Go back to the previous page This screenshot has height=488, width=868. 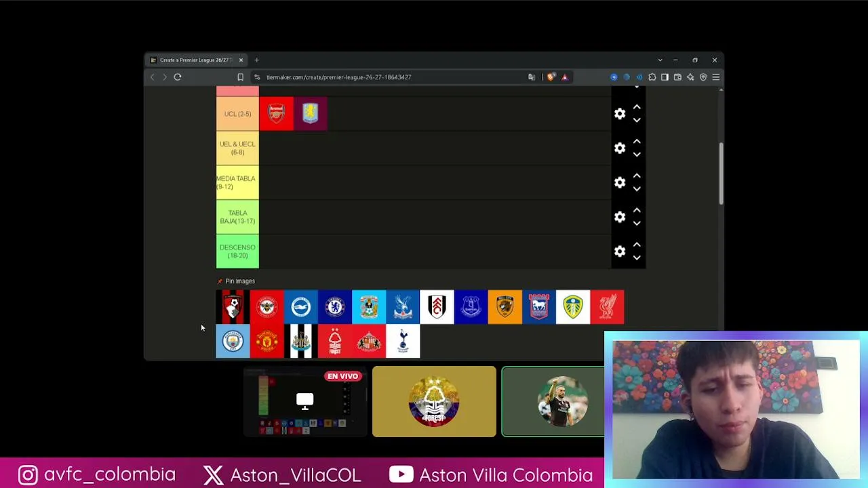[153, 77]
